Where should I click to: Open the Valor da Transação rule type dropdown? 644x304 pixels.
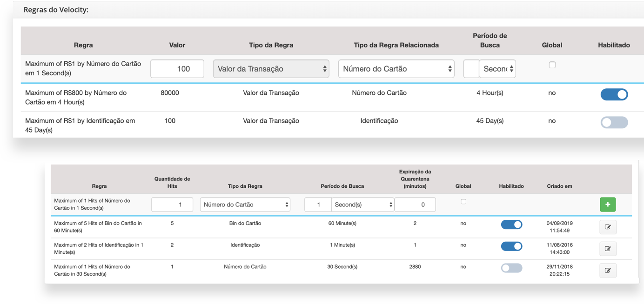click(x=271, y=69)
